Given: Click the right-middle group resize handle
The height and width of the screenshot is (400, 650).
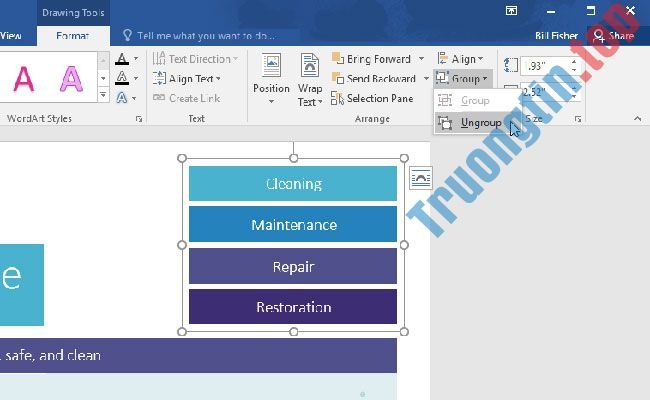Looking at the screenshot, I should coord(404,245).
